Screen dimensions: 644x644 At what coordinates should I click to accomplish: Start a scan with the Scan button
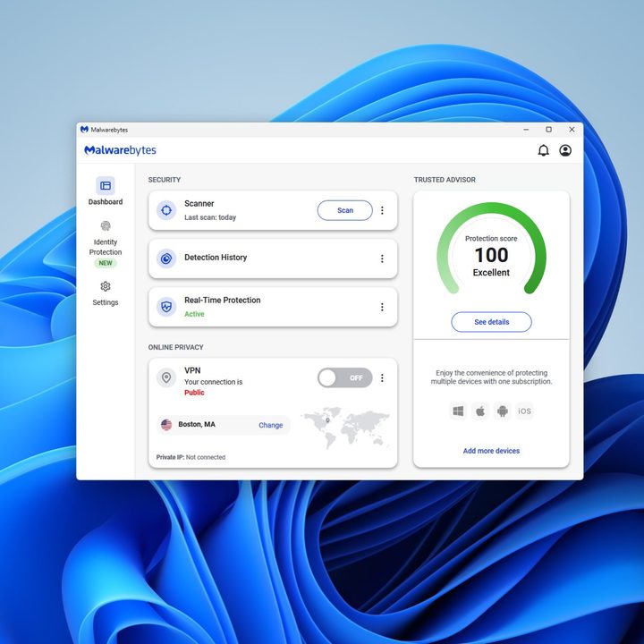345,210
